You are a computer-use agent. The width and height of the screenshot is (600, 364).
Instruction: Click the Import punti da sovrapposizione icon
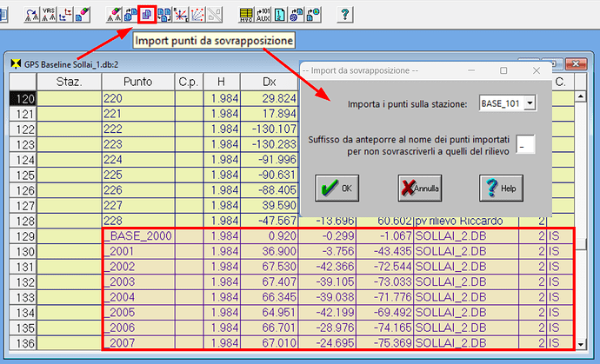[147, 15]
